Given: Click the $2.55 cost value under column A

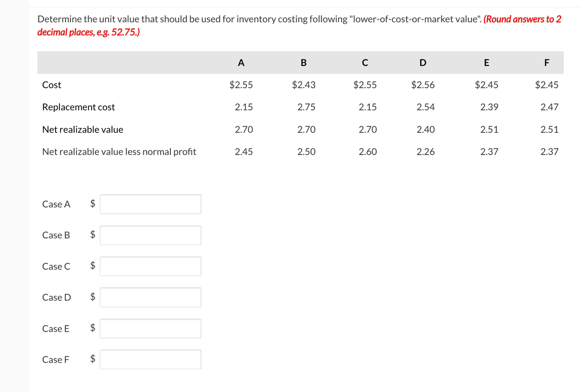Looking at the screenshot, I should tap(241, 85).
